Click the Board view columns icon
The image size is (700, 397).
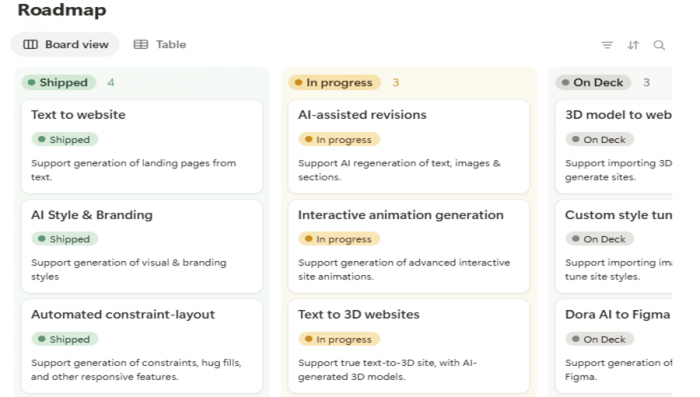coord(30,44)
